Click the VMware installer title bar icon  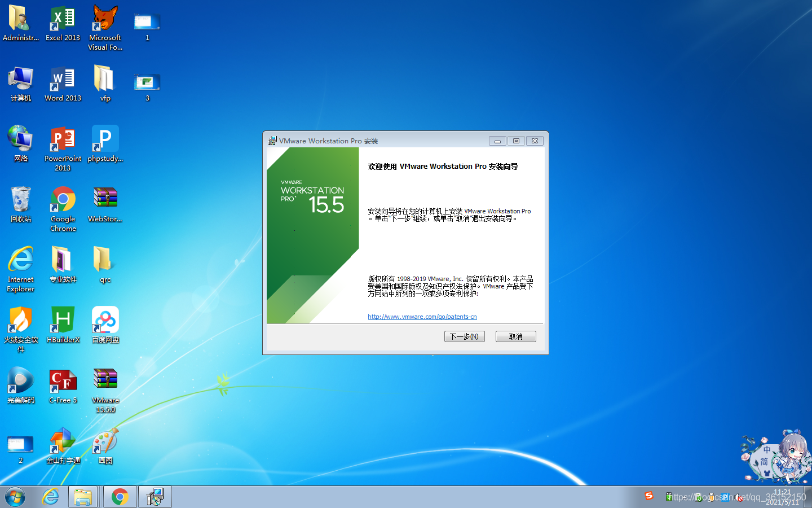tap(272, 141)
